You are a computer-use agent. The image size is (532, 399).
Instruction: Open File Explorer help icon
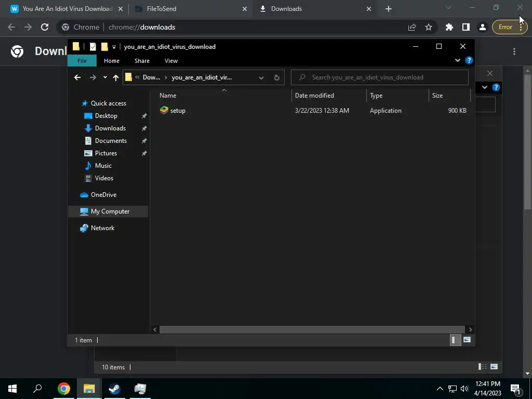click(x=469, y=60)
